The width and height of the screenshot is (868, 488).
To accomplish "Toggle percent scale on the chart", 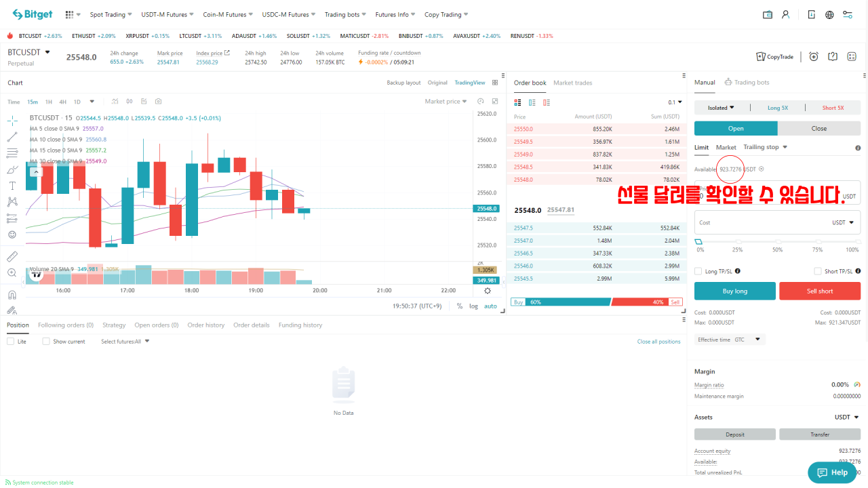I will (x=459, y=306).
